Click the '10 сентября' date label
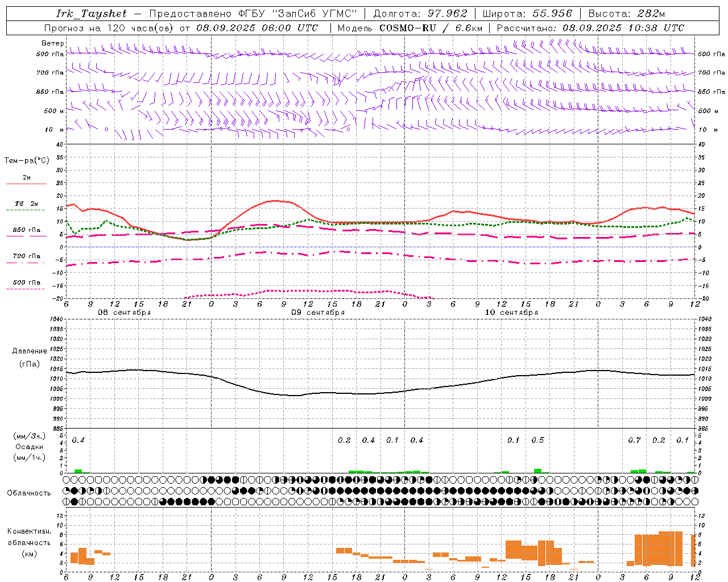728x582 pixels. [511, 313]
